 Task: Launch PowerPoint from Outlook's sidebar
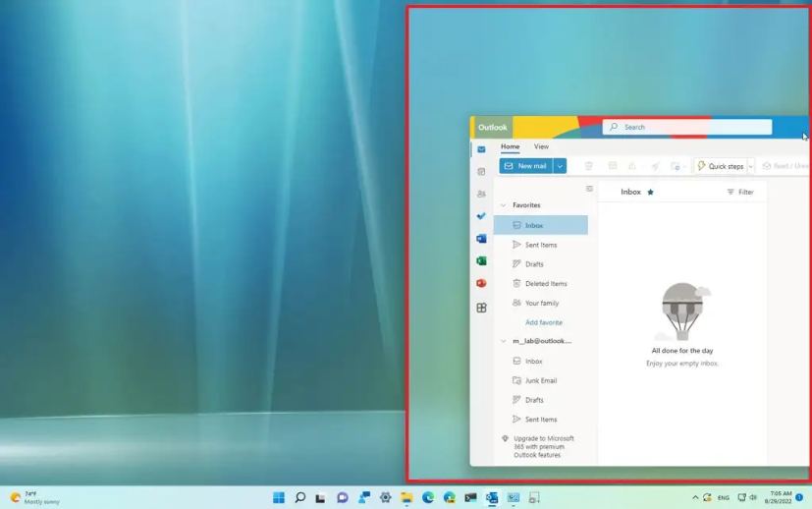pos(481,283)
